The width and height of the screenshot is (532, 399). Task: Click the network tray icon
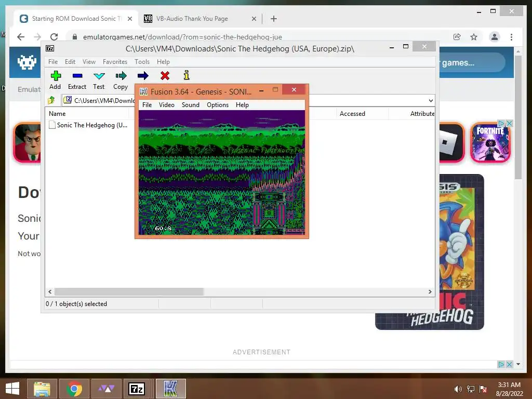(x=471, y=389)
